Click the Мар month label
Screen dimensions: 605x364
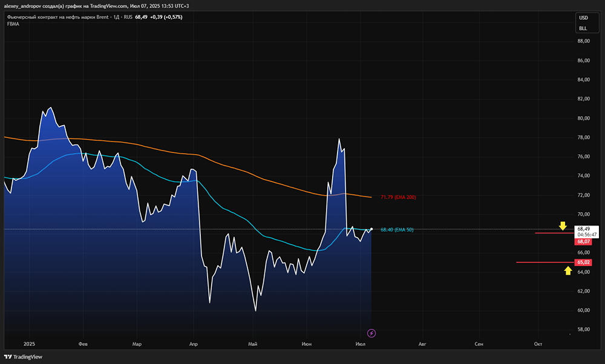tap(137, 344)
